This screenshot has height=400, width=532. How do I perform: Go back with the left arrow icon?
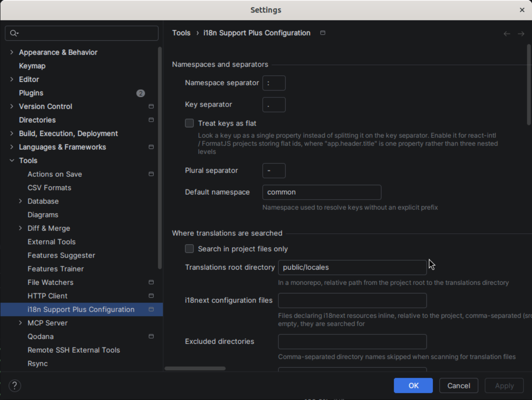[x=507, y=34]
